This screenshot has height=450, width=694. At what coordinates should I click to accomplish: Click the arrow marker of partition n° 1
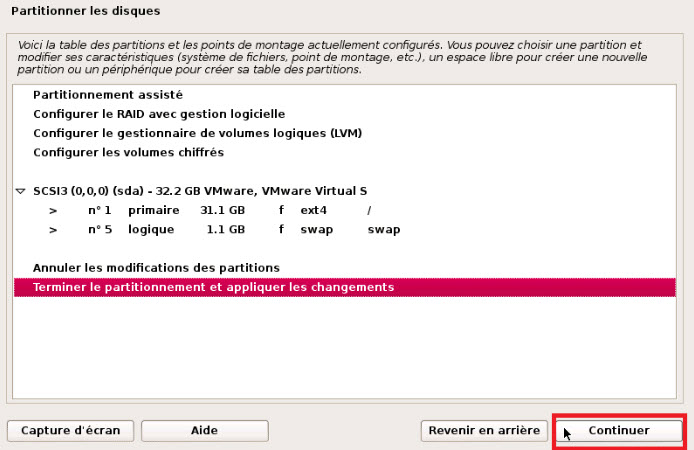[x=53, y=211]
